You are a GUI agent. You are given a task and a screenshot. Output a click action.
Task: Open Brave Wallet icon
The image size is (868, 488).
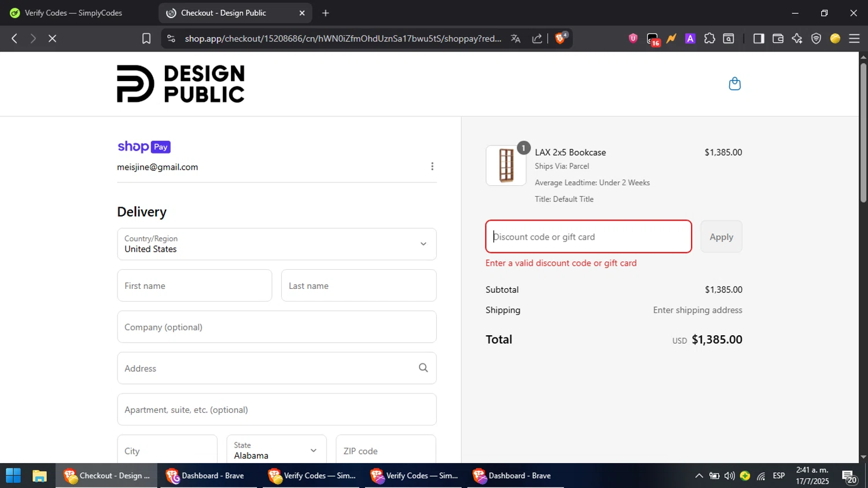(x=778, y=38)
